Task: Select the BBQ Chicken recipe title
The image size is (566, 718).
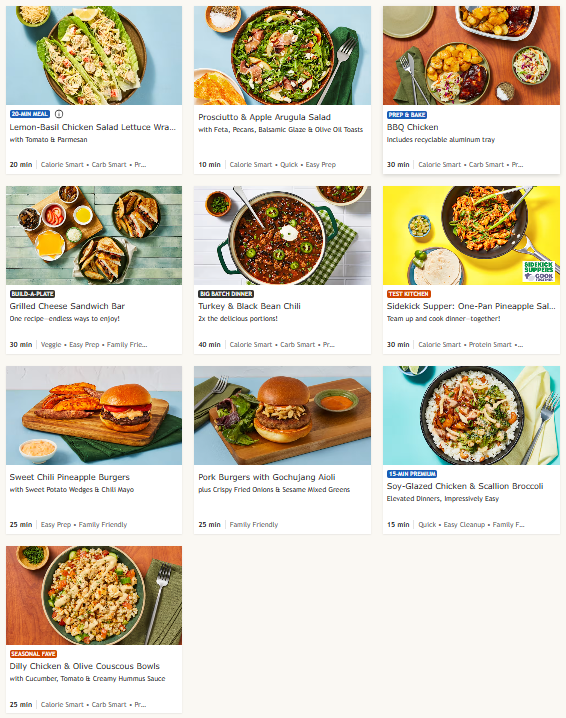Action: 413,127
